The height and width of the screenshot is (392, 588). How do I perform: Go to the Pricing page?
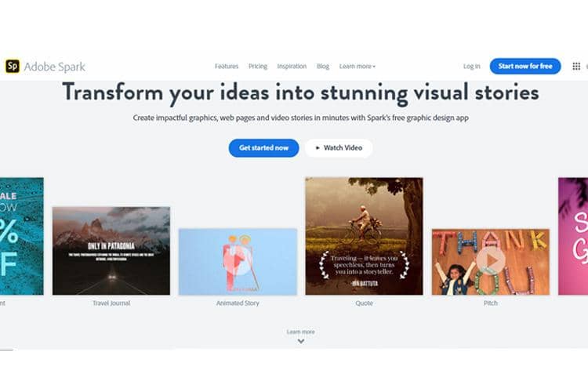(258, 67)
